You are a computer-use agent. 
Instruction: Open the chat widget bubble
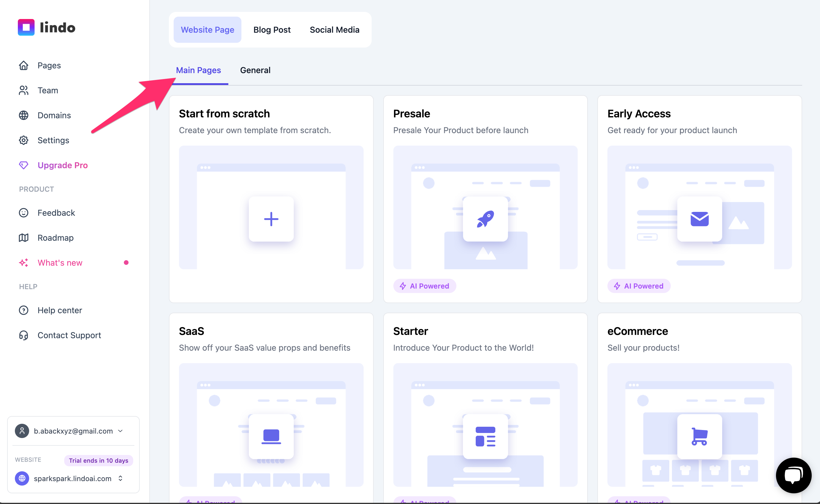[x=794, y=475]
